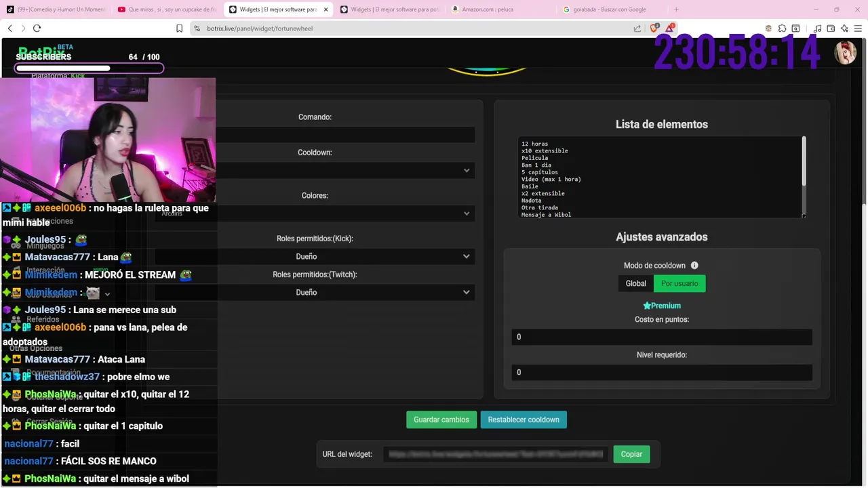
Task: Open site info icon beside the URL
Action: pyautogui.click(x=197, y=28)
